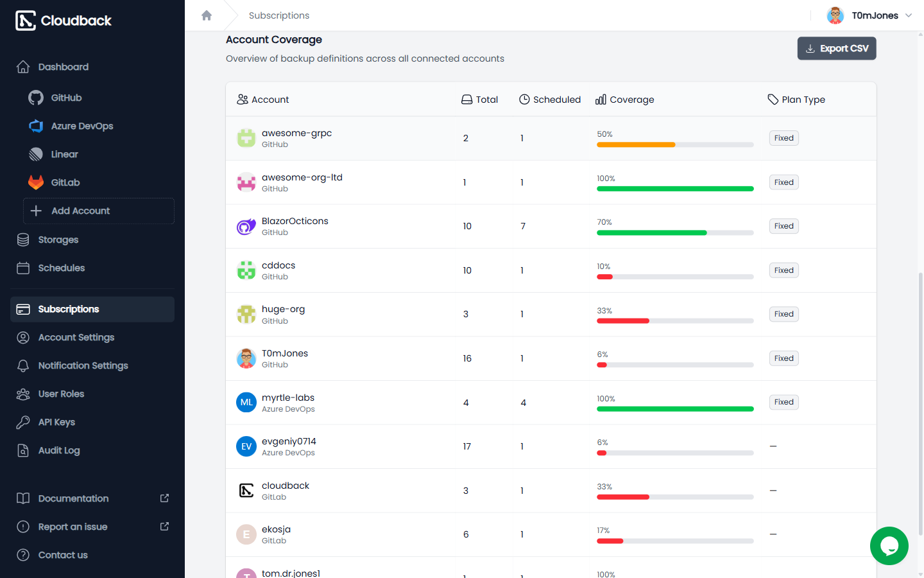The image size is (924, 578).
Task: Click the home breadcrumb icon
Action: point(207,15)
